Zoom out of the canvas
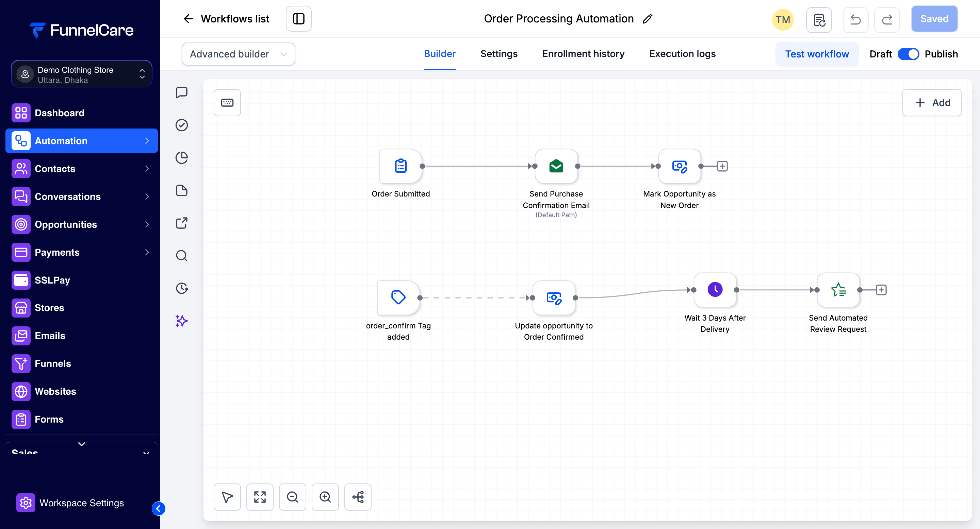Screen dimensions: 980x529 click(293, 497)
